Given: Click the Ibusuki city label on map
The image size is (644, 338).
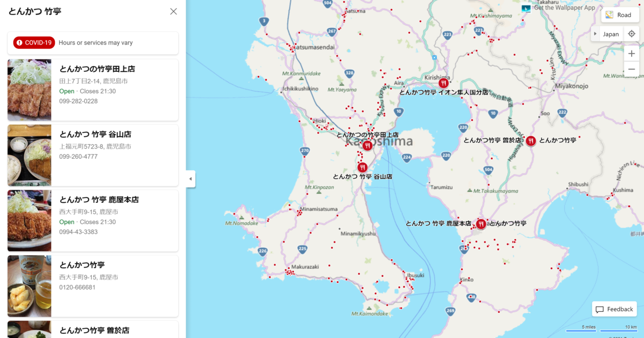Looking at the screenshot, I should pyautogui.click(x=415, y=275).
